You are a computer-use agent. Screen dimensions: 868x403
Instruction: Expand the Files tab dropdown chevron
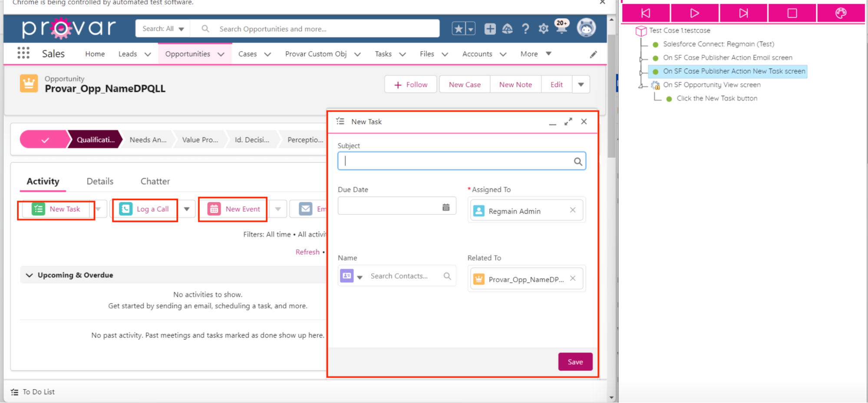pos(445,54)
